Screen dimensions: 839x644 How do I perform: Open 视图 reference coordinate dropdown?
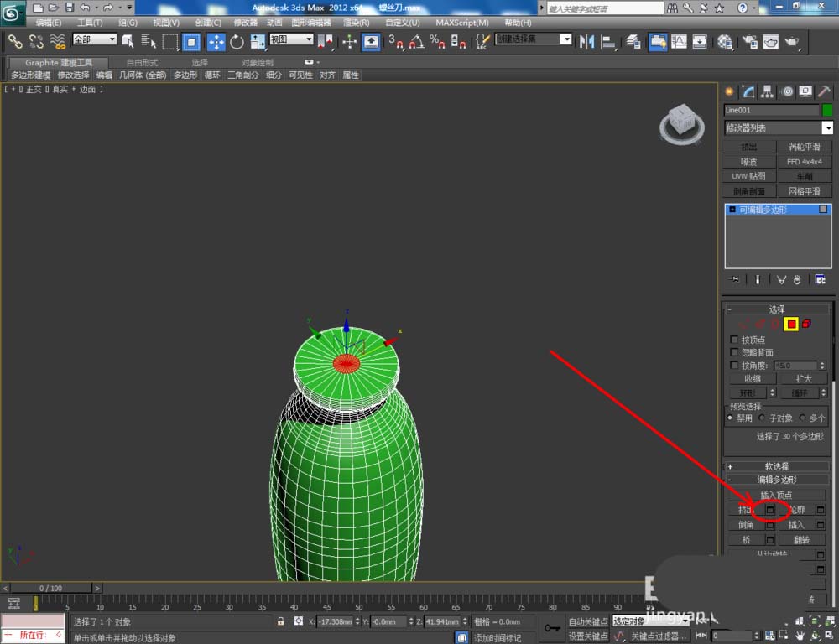[x=291, y=39]
